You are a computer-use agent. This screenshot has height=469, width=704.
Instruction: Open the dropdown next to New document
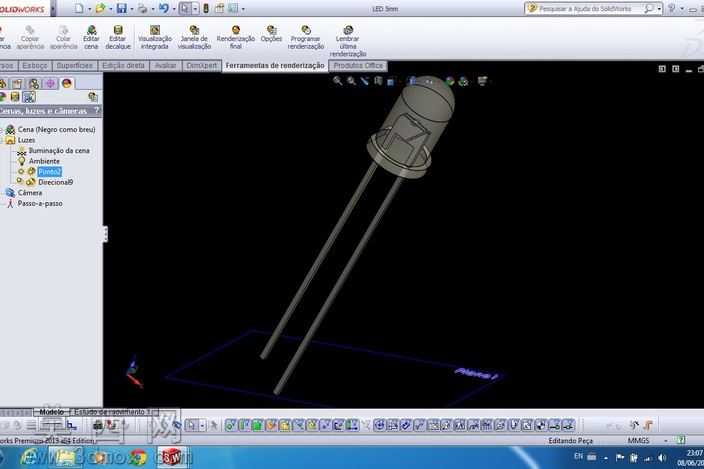(x=89, y=9)
